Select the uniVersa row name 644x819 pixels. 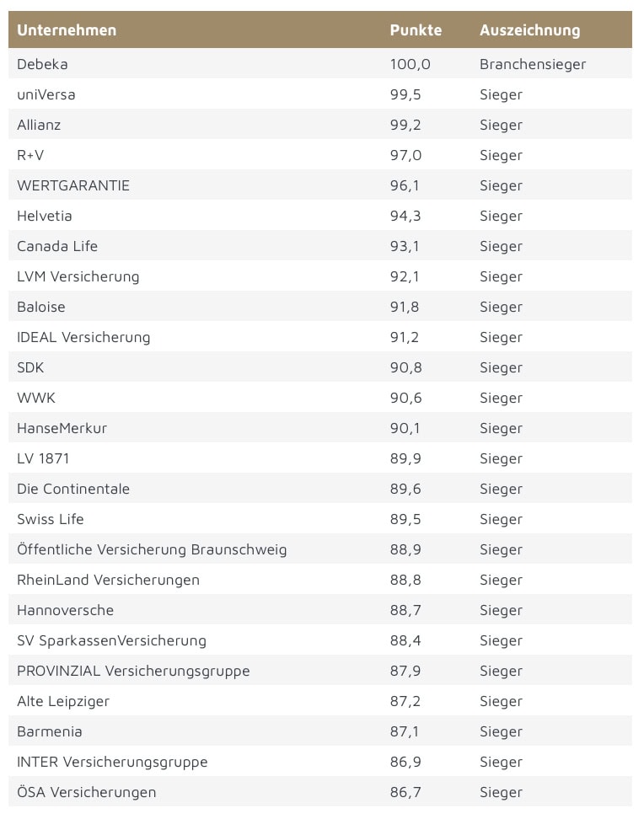coord(46,94)
